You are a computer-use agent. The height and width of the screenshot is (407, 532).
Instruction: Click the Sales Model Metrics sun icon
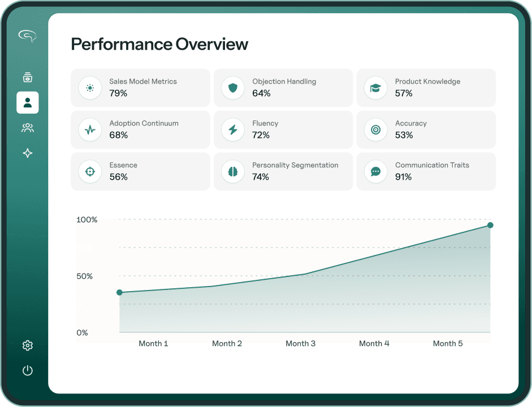90,88
